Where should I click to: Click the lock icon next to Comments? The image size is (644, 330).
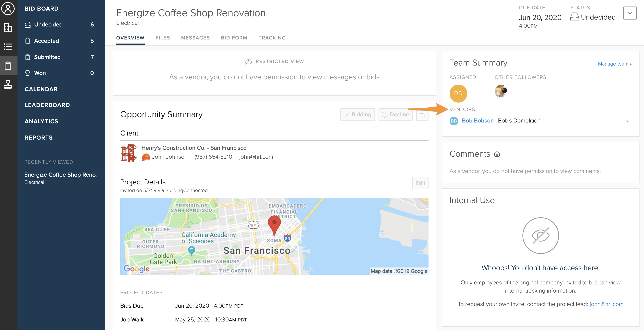click(x=497, y=154)
